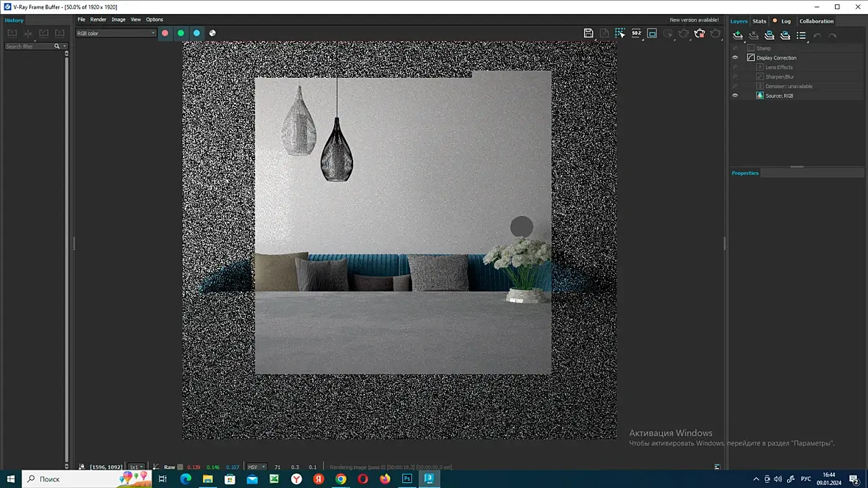This screenshot has width=868, height=488.
Task: Click the Raw color swatch in status bar
Action: pos(180,467)
